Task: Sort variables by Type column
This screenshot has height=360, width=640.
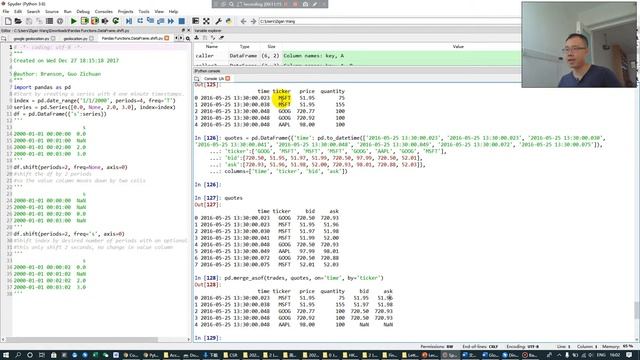Action: [244, 47]
